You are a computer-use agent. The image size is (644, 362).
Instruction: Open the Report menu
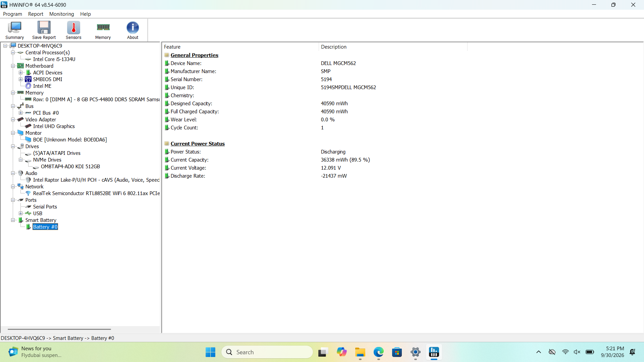click(x=36, y=14)
